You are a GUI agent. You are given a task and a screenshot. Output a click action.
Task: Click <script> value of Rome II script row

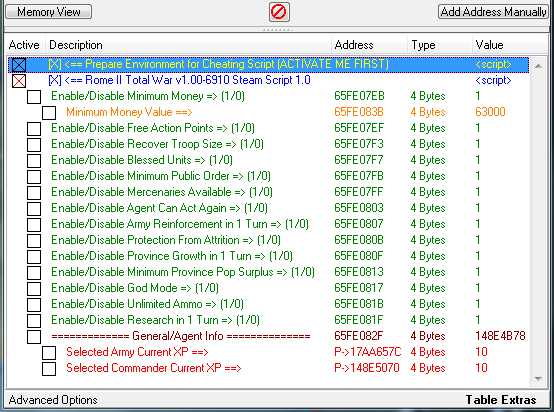point(493,80)
